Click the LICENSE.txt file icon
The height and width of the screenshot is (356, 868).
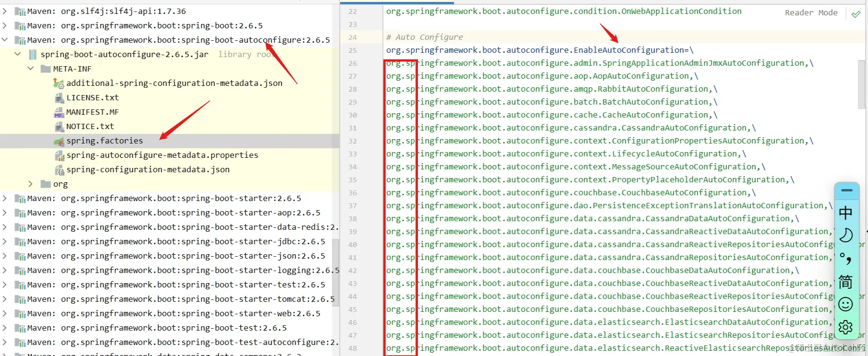click(59, 98)
